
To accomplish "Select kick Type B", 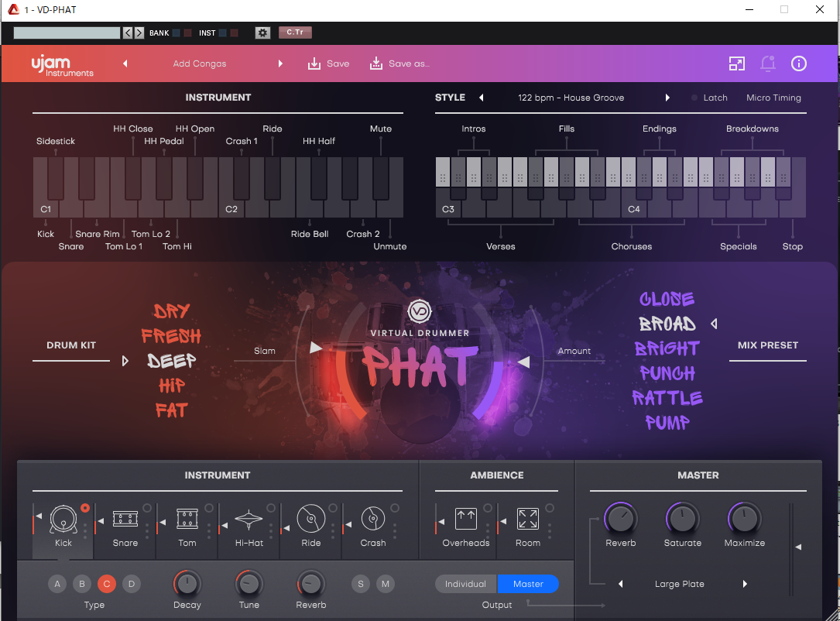I will 82,584.
